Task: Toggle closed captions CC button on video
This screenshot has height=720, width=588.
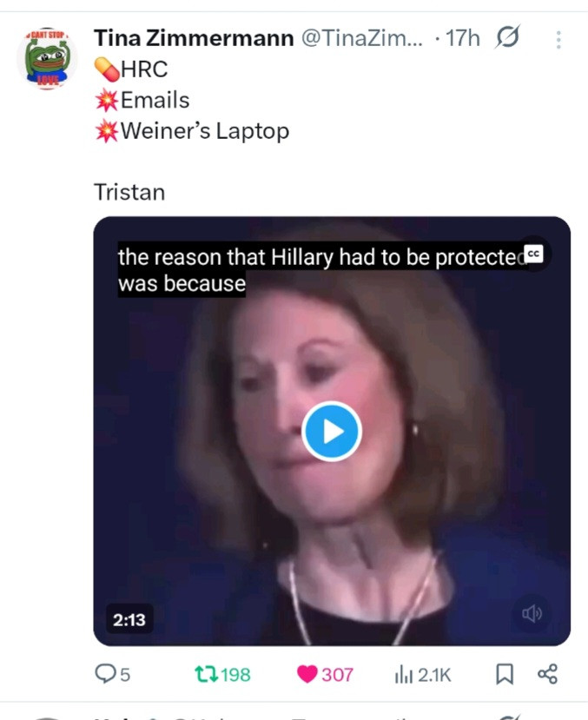Action: pos(534,254)
